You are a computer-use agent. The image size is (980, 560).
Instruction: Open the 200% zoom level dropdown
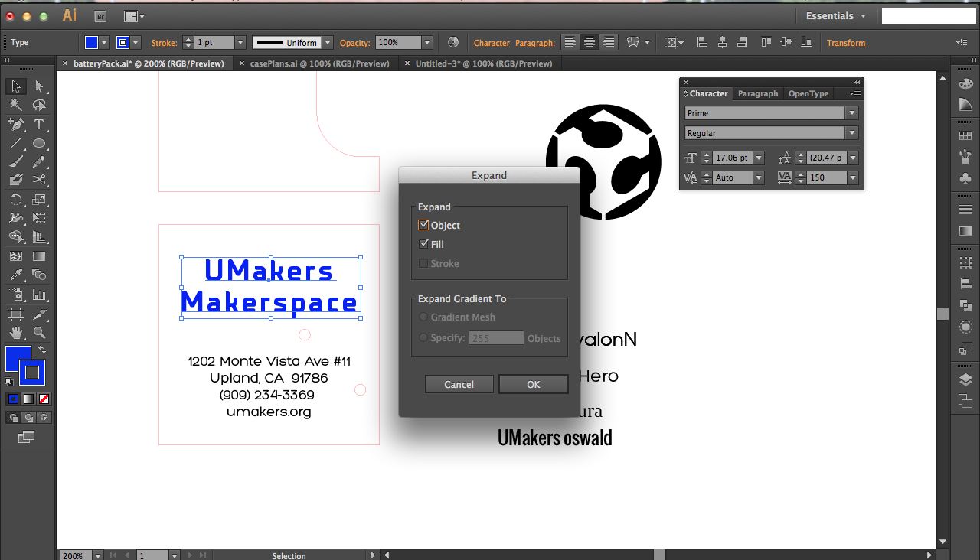(x=97, y=555)
